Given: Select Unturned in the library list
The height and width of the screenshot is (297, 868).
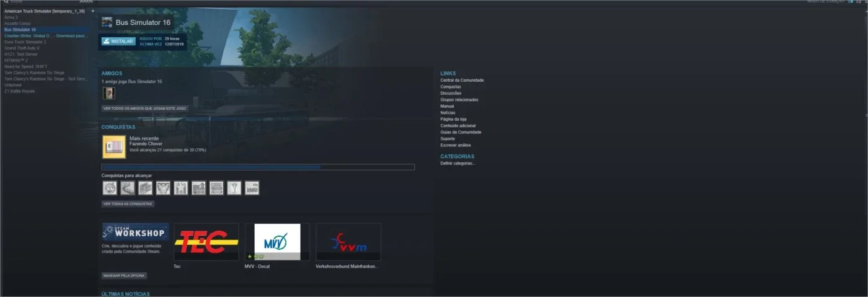Looking at the screenshot, I should [x=13, y=85].
